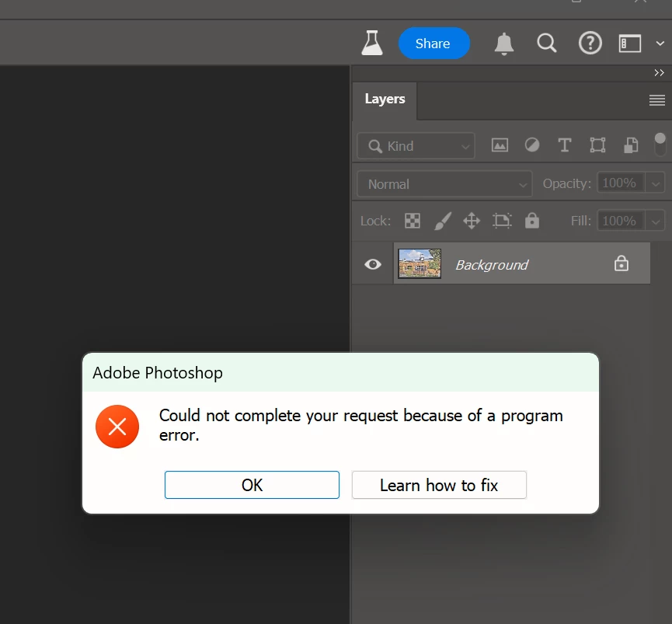Screen dimensions: 672x624
Task: Click the Opacity value field
Action: [x=621, y=183]
